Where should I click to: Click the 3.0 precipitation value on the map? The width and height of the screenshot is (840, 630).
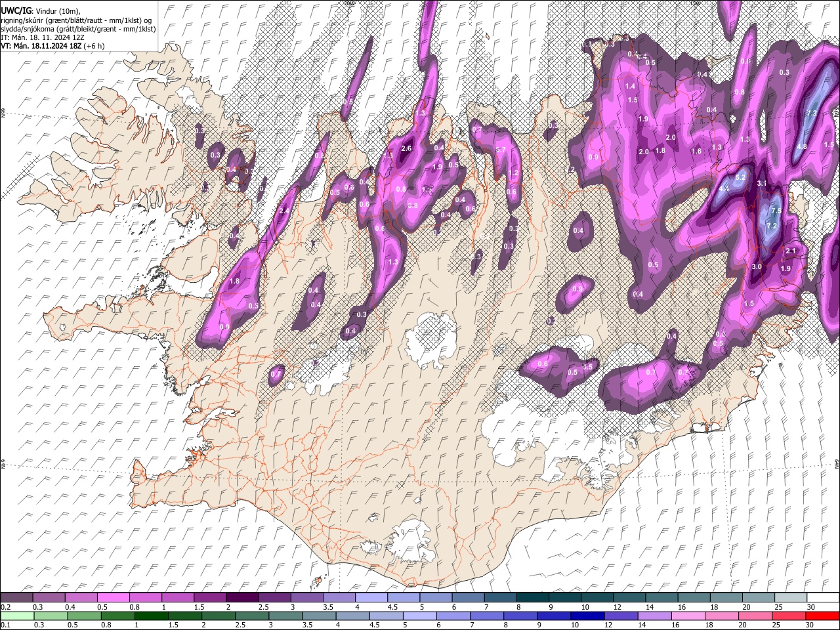coord(757,266)
